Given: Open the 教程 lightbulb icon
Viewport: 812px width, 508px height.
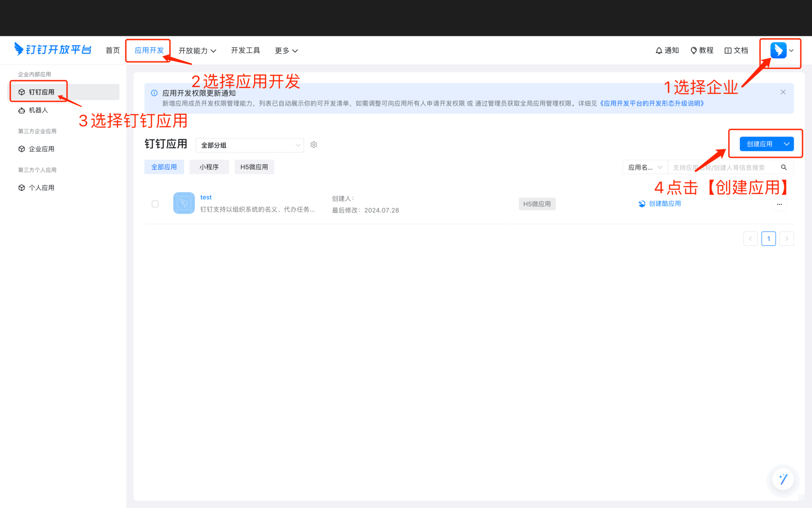Looking at the screenshot, I should (694, 51).
